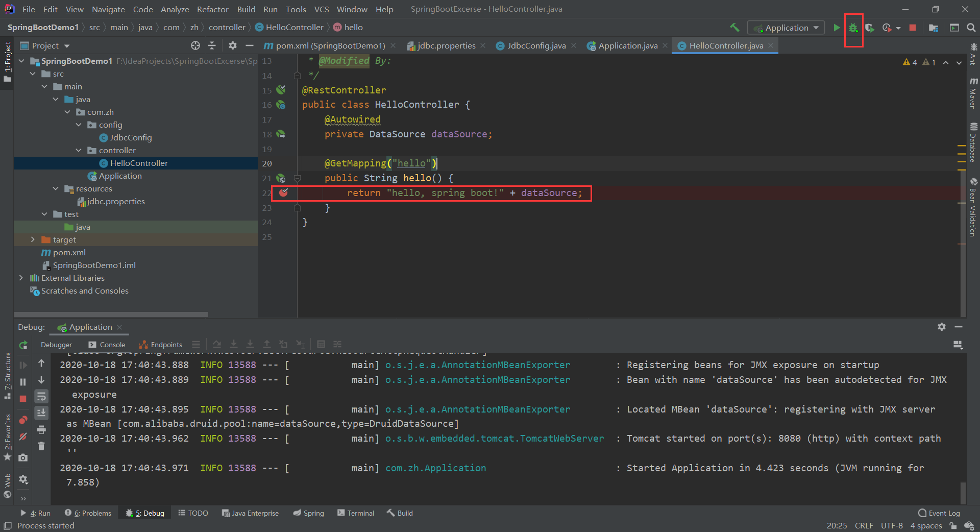The image size is (980, 532).
Task: Open Debug panel settings gear
Action: [x=942, y=327]
